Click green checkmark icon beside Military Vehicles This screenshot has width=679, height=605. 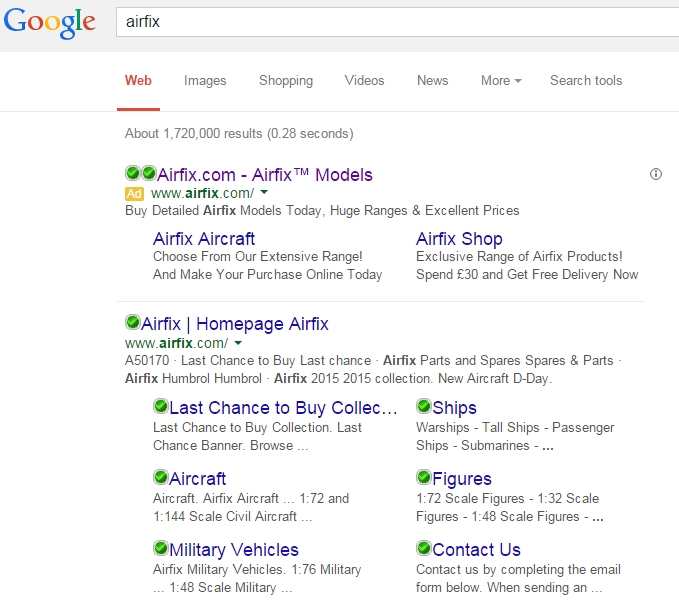pos(161,548)
